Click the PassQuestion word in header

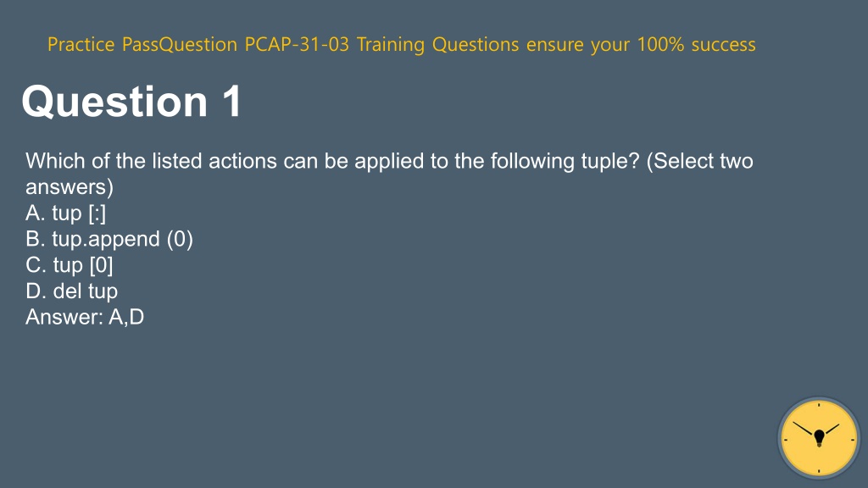click(180, 44)
